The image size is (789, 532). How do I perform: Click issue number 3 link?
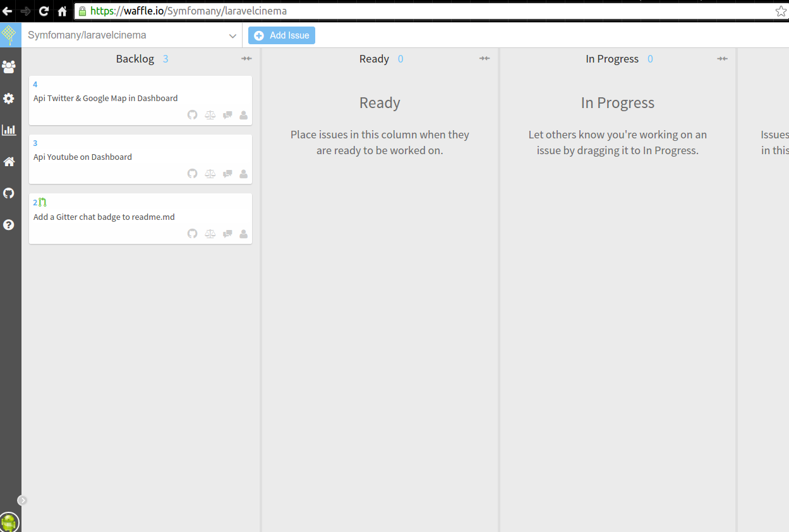(35, 143)
